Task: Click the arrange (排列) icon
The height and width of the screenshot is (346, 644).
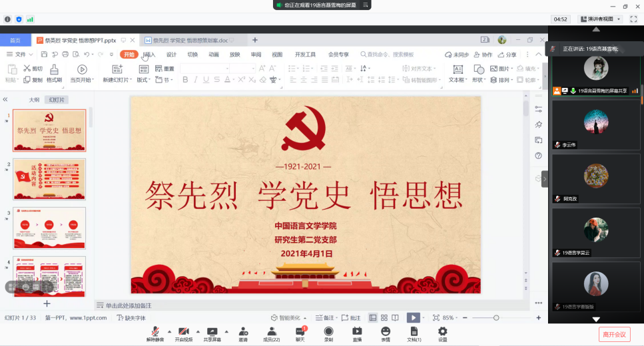Action: pyautogui.click(x=493, y=80)
